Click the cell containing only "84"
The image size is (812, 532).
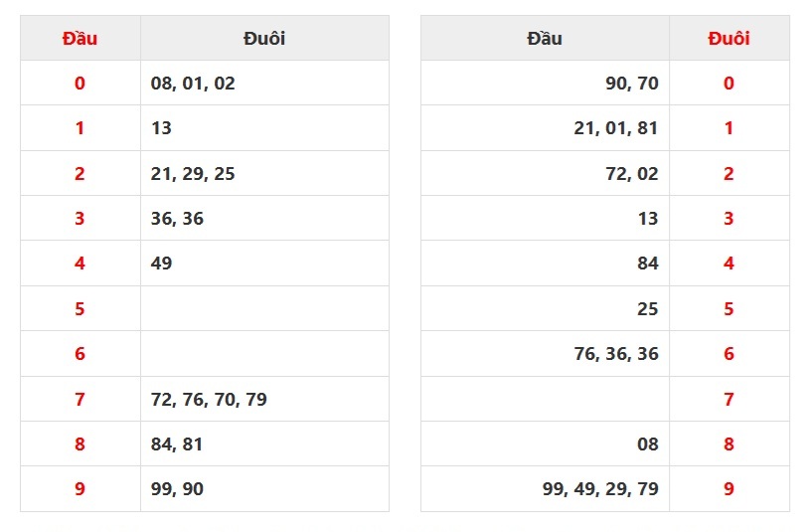coord(647,264)
